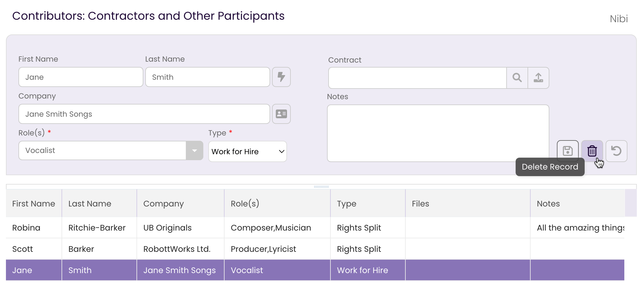This screenshot has width=644, height=300.
Task: Click Barker in the Scott row
Action: tap(99, 249)
